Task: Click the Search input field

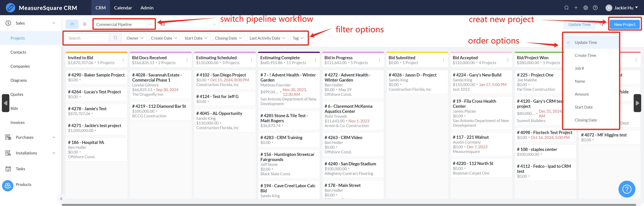Action: coord(87,38)
